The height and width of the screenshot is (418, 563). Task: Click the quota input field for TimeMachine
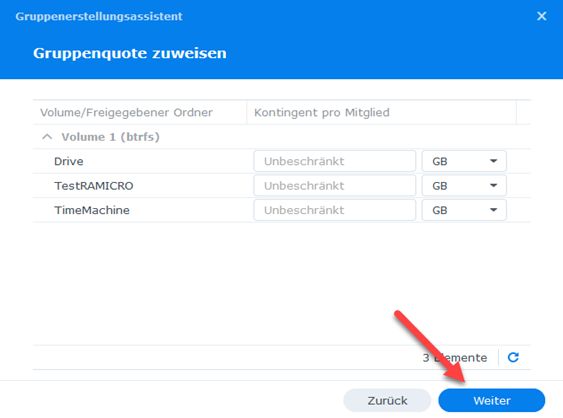(335, 210)
